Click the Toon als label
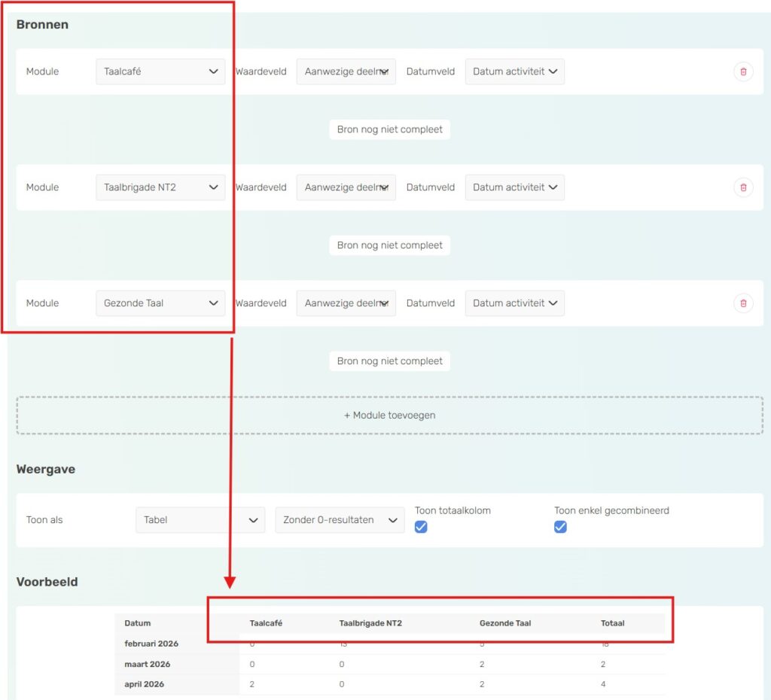 tap(44, 520)
